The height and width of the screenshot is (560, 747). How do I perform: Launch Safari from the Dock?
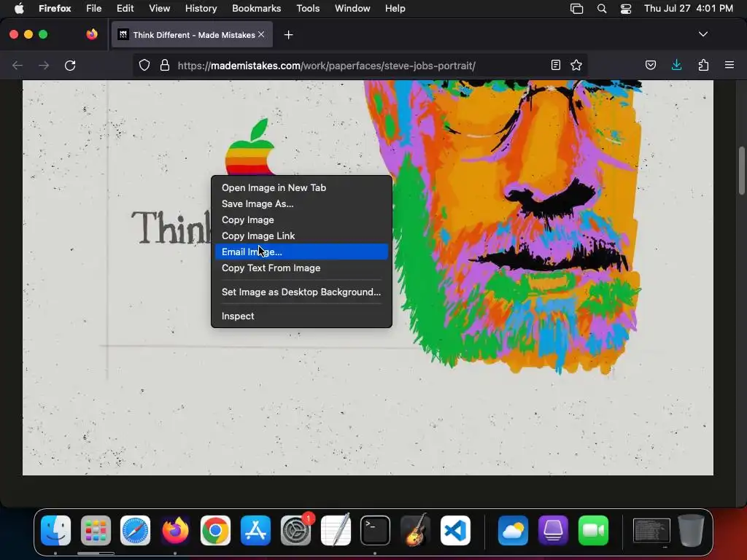click(135, 530)
